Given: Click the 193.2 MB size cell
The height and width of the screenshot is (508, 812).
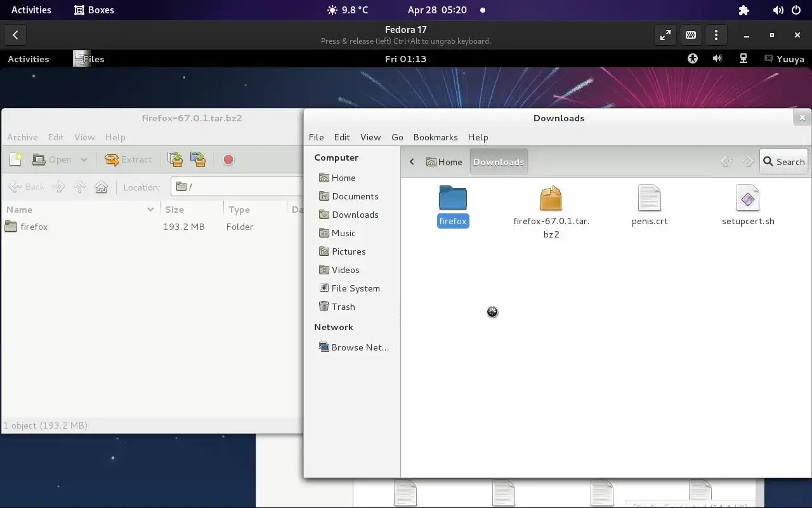Looking at the screenshot, I should (x=184, y=227).
